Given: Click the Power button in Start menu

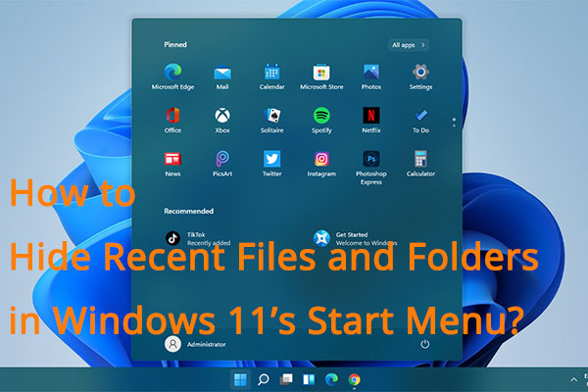Looking at the screenshot, I should (x=425, y=344).
